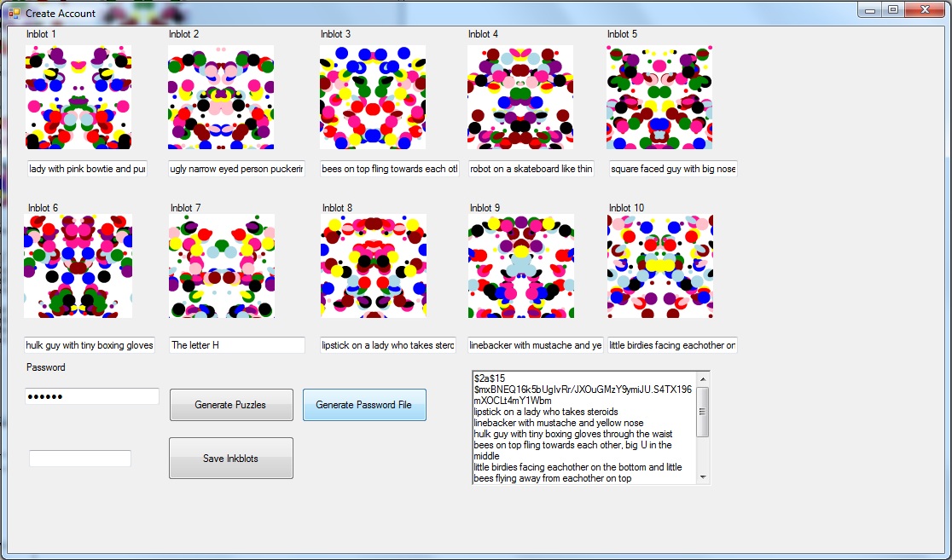Click the Save Inkblots button
Screen dimensions: 952x560
coord(230,458)
